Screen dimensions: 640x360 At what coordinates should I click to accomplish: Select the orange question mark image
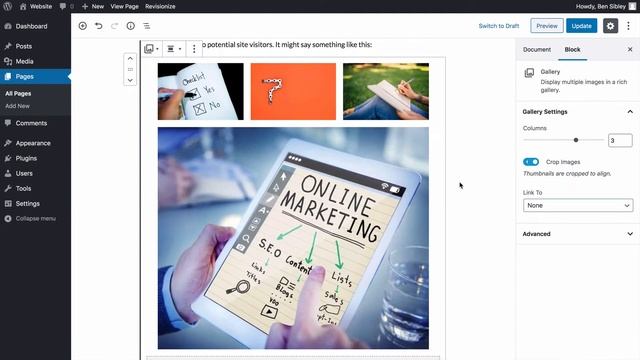point(293,91)
